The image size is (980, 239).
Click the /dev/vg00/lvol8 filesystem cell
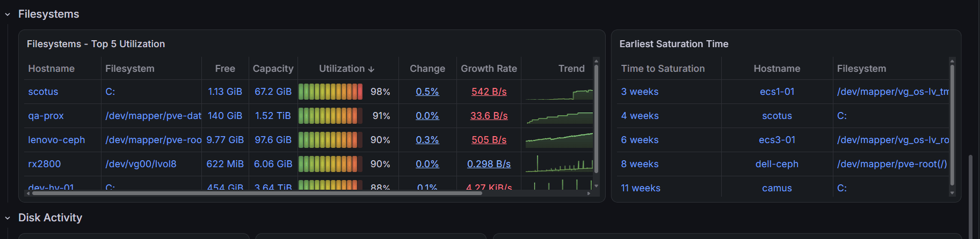point(141,164)
